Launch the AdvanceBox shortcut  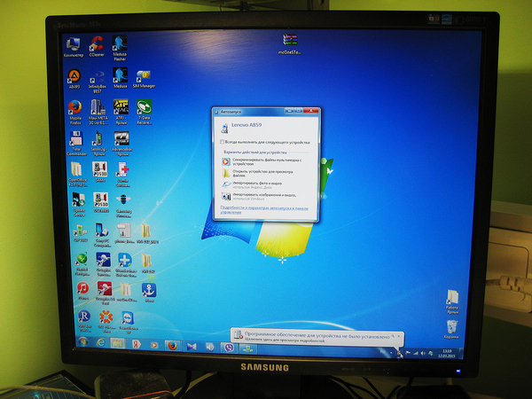(x=121, y=144)
